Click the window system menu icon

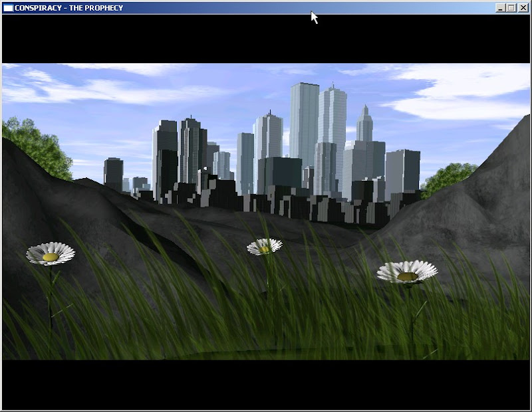tap(8, 8)
